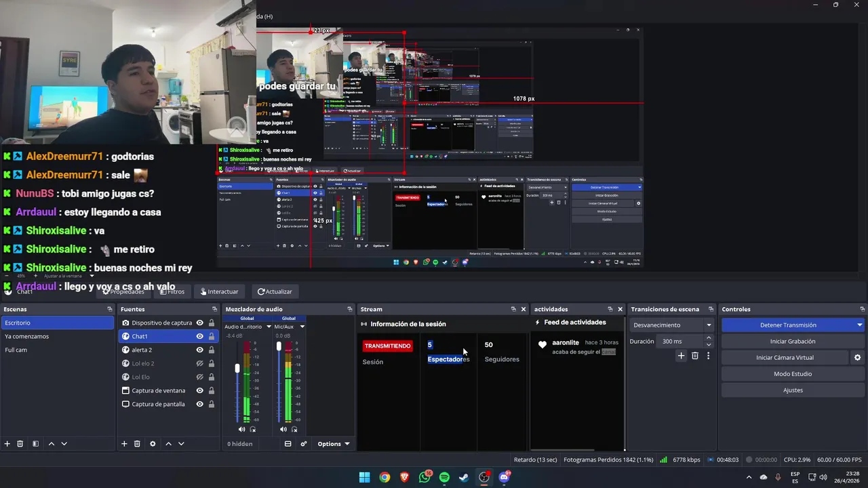This screenshot has width=868, height=488.
Task: Open Discord from the taskbar
Action: click(504, 477)
